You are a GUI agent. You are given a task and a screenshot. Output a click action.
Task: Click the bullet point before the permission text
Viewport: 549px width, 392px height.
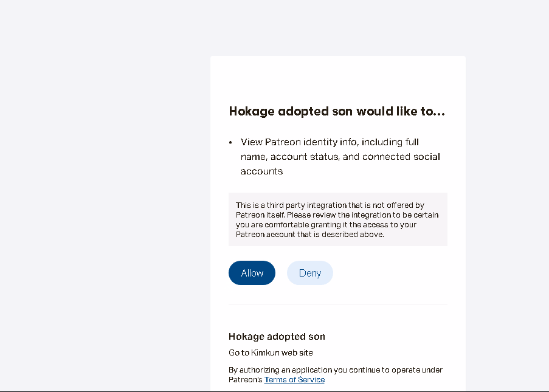(231, 143)
